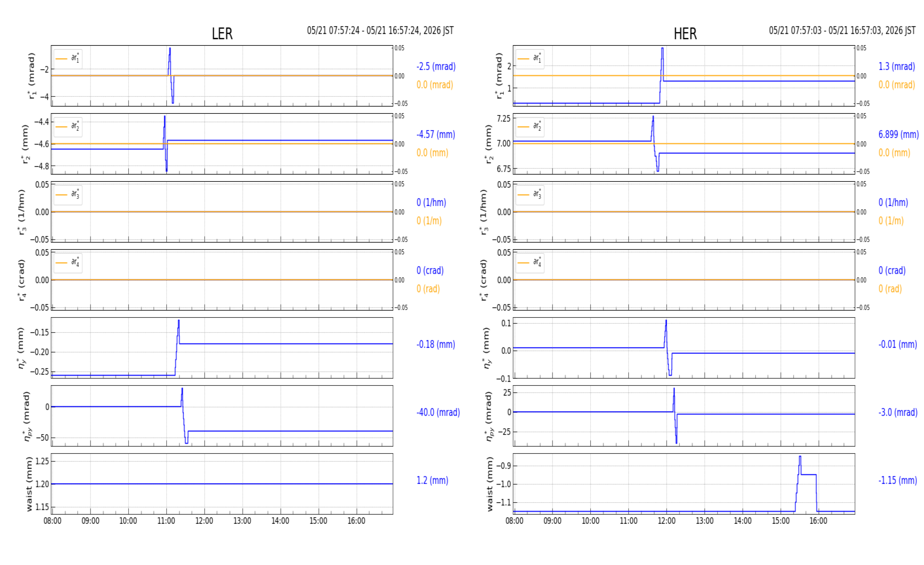
Task: Click the 09:00 tick label in HER
Action: tap(552, 521)
